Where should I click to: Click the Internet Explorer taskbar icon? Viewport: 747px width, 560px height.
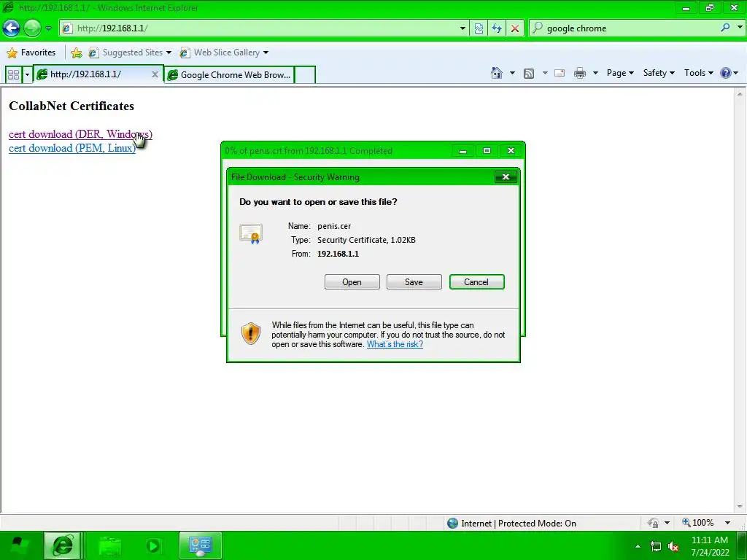[x=63, y=545]
